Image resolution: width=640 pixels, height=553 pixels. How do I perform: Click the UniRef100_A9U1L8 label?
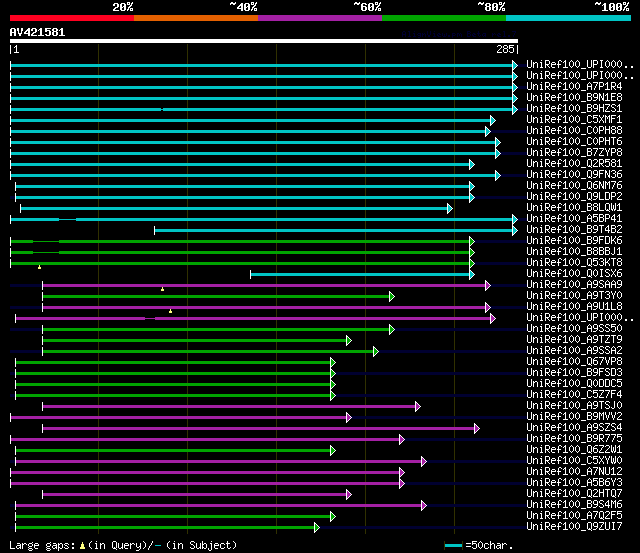click(x=574, y=307)
